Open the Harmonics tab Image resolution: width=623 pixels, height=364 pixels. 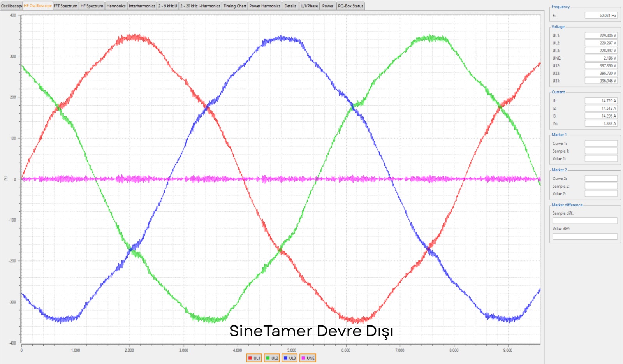(x=116, y=6)
